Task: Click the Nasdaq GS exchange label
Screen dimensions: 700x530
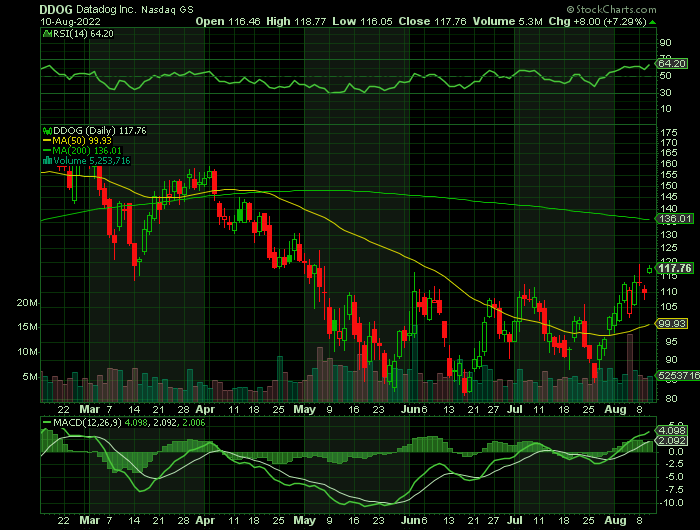Action: coord(167,10)
